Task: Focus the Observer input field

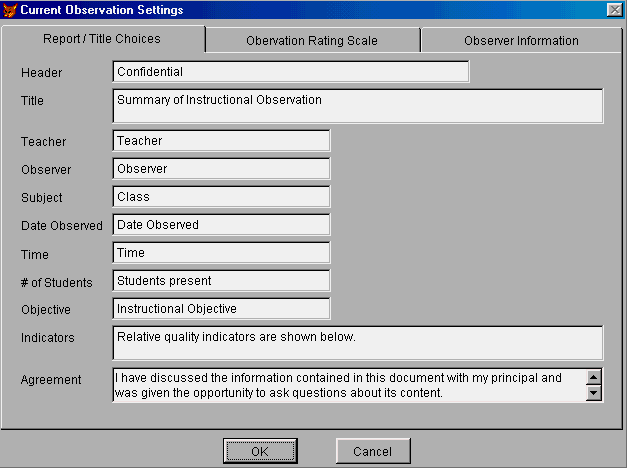Action: (222, 168)
